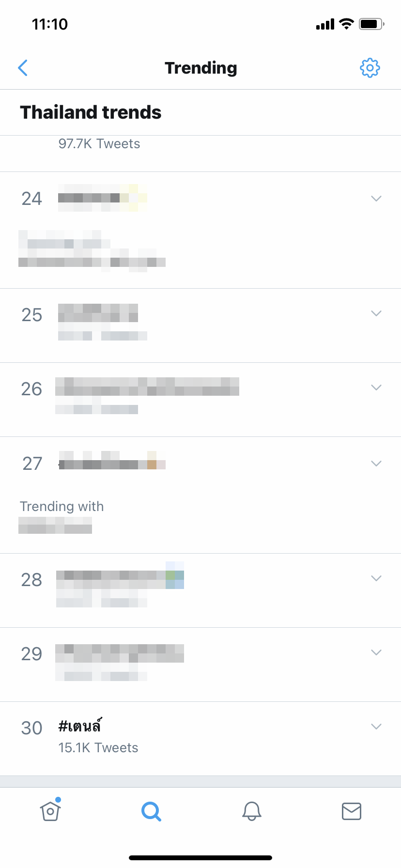Open trends settings gear icon

click(370, 68)
